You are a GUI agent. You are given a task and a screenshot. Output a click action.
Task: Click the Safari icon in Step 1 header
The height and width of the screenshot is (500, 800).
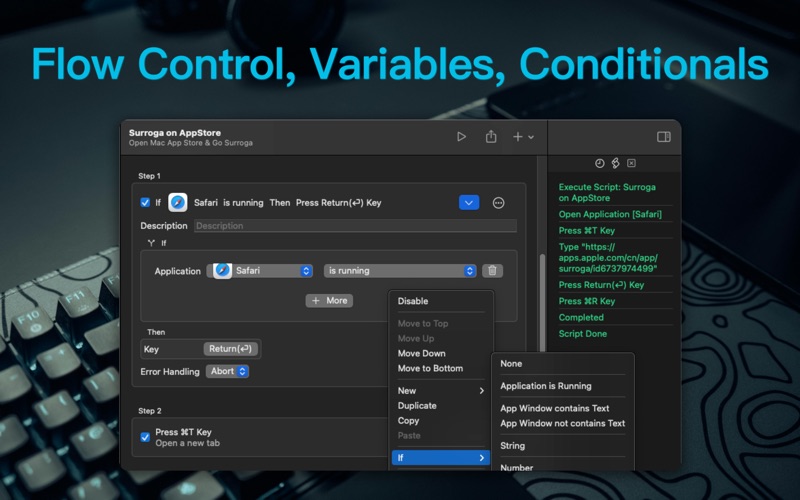178,203
